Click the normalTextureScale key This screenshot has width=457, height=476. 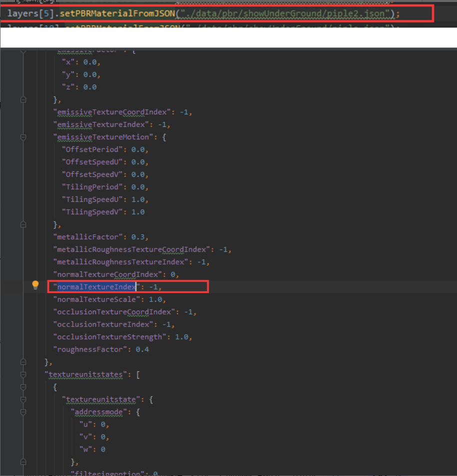click(96, 299)
